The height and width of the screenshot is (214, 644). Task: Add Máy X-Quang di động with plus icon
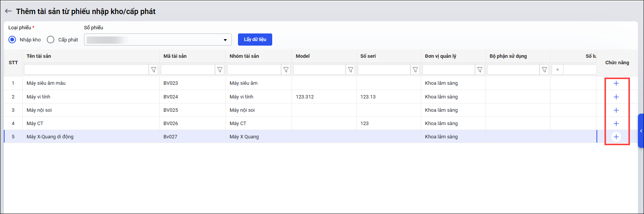[x=616, y=137]
